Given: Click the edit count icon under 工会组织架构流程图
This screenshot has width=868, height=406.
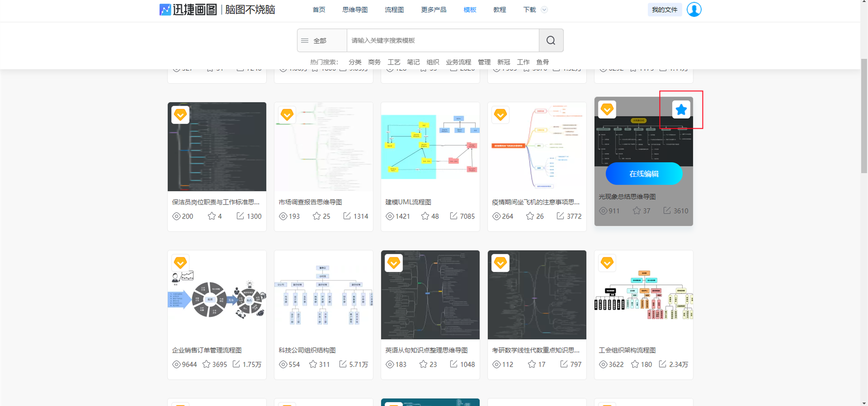Looking at the screenshot, I should 662,364.
